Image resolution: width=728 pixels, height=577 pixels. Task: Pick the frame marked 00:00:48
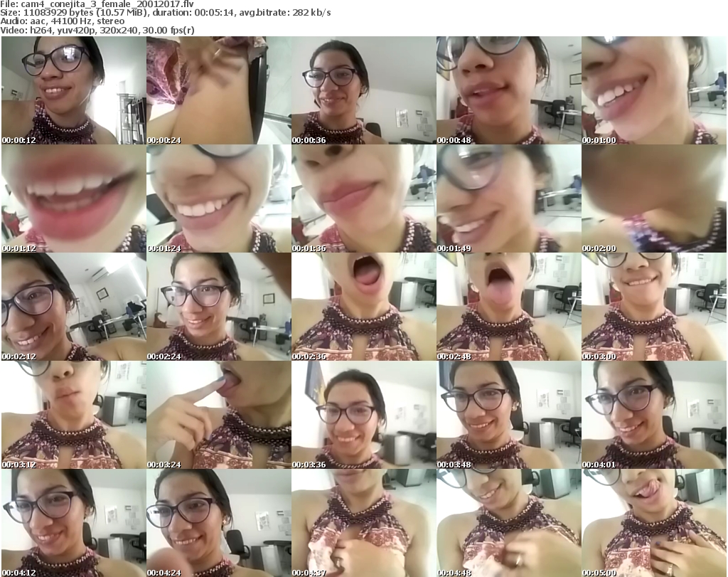(x=509, y=90)
